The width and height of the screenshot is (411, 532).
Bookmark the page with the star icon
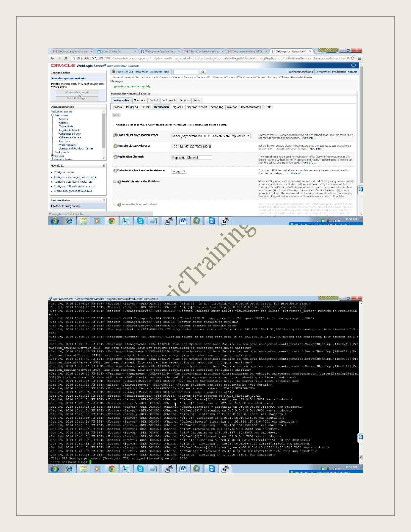[353, 58]
